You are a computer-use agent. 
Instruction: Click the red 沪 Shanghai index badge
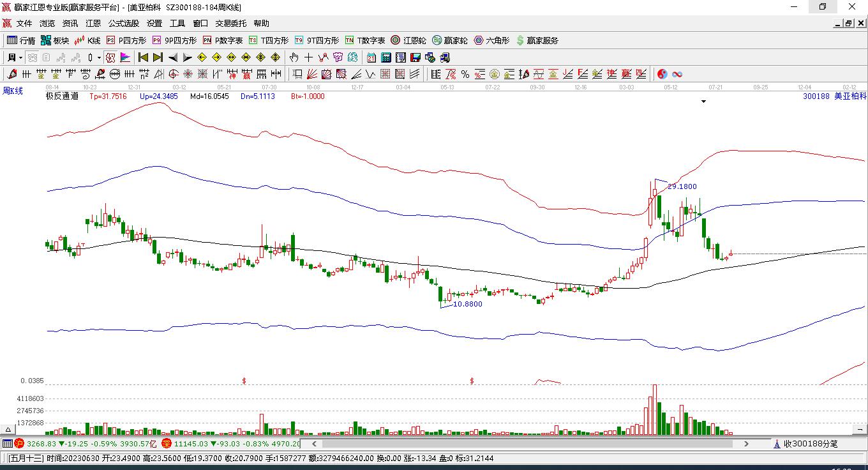click(x=19, y=443)
